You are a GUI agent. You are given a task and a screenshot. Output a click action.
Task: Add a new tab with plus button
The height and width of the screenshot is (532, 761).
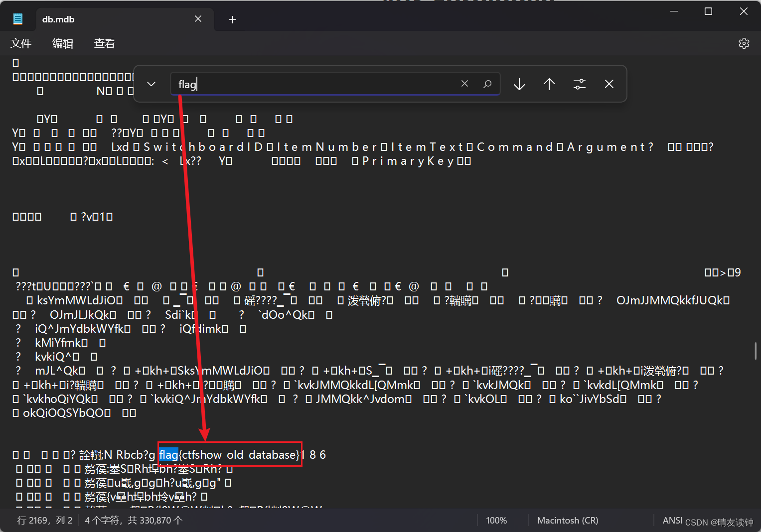pos(232,19)
